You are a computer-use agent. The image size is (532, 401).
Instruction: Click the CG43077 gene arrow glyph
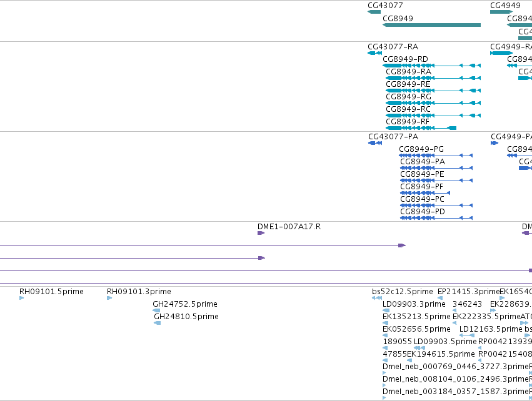(x=374, y=12)
